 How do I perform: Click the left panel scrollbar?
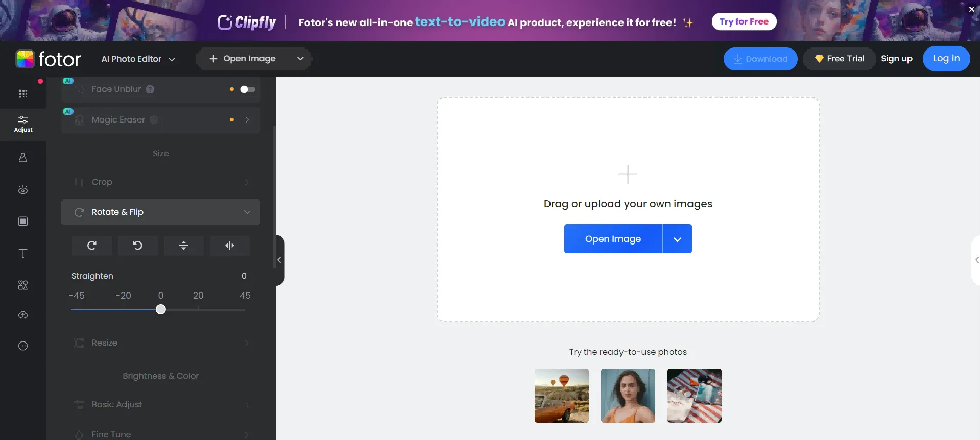point(274,197)
